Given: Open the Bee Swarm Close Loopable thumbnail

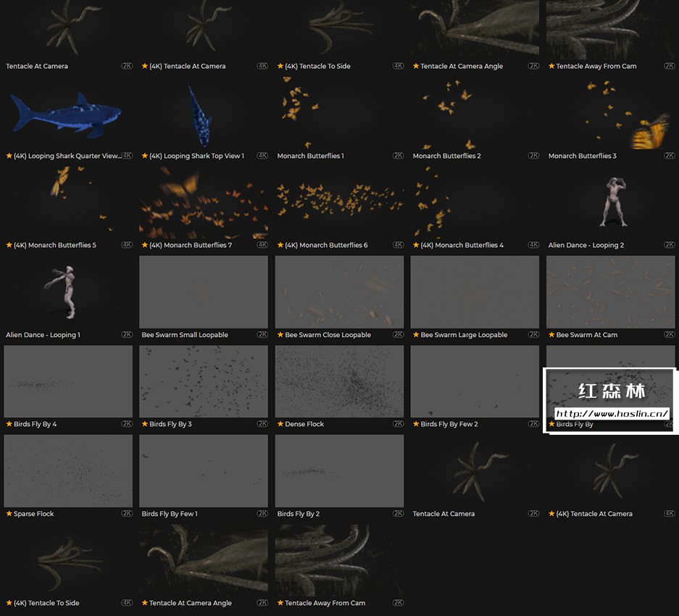Looking at the screenshot, I should click(339, 292).
